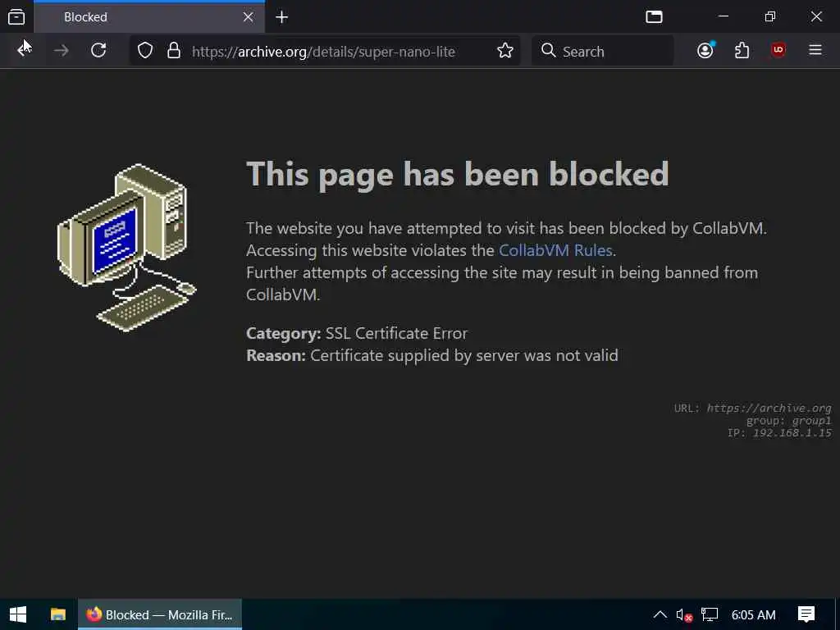Viewport: 840px width, 630px height.
Task: Open the Firefox application menu
Action: 815,50
